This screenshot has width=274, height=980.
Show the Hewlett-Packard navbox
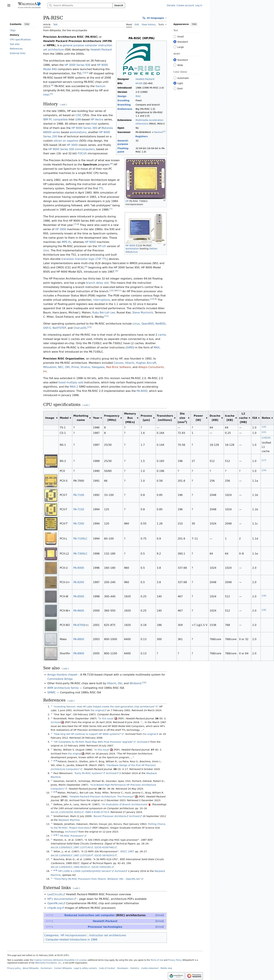[160, 921]
